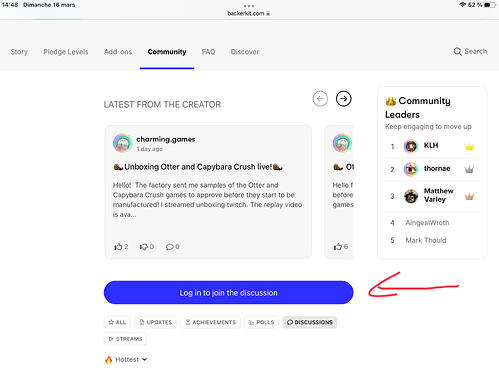Image resolution: width=499 pixels, height=375 pixels.
Task: Go to next creator post arrow
Action: point(343,99)
